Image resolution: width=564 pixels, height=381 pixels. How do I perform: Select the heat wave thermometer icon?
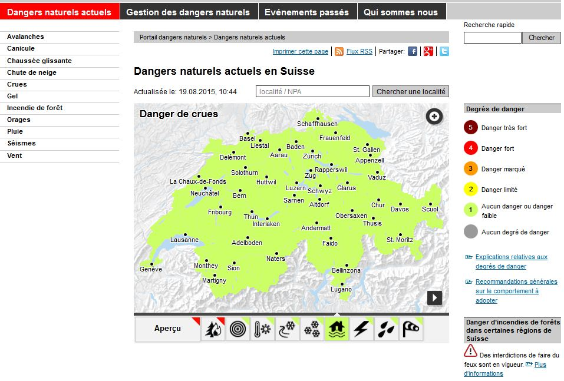pos(263,329)
